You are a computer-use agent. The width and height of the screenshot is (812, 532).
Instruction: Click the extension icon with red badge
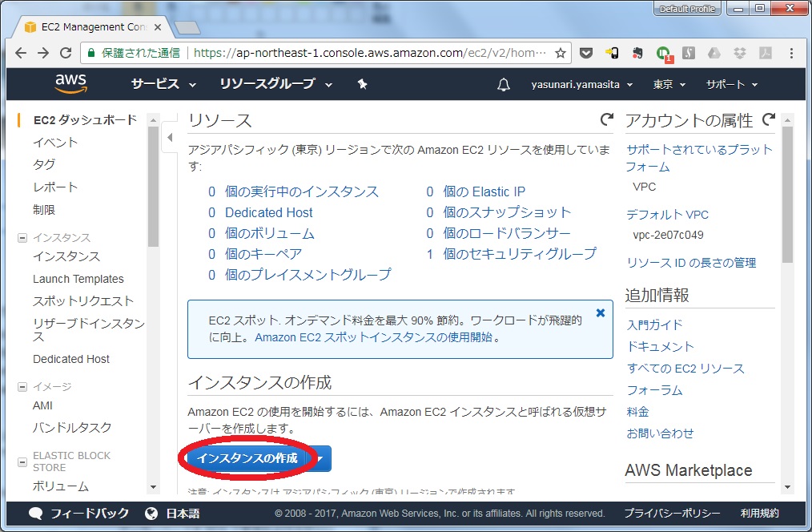click(x=663, y=54)
